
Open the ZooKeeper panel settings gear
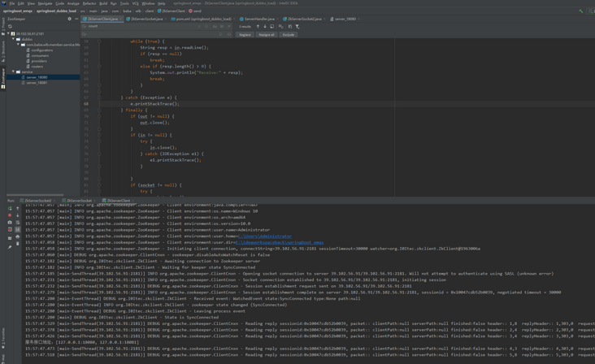(x=70, y=19)
